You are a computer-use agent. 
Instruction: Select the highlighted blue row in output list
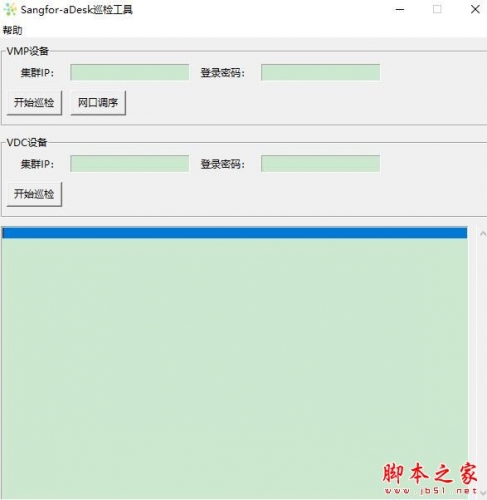[x=235, y=232]
